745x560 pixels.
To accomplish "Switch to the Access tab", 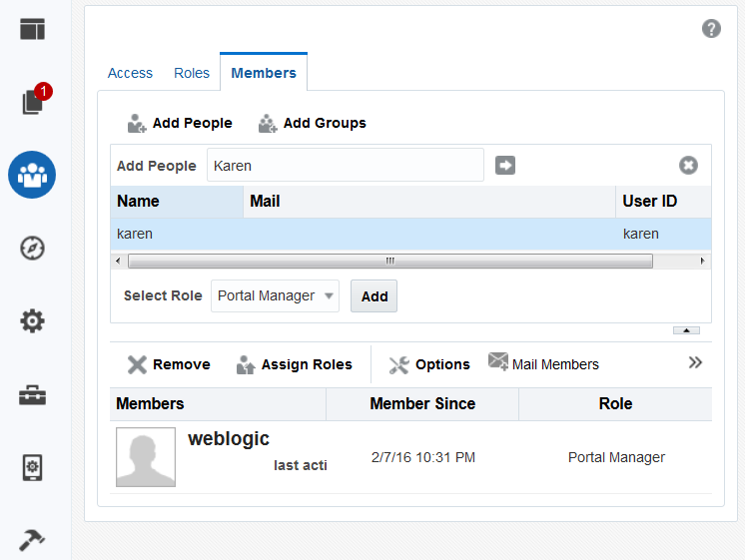I will pos(130,73).
